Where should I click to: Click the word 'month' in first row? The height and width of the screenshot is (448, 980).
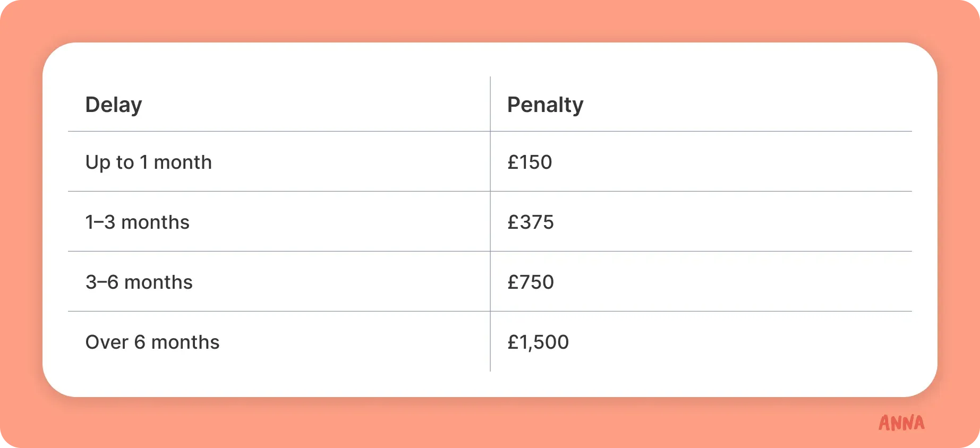point(183,162)
